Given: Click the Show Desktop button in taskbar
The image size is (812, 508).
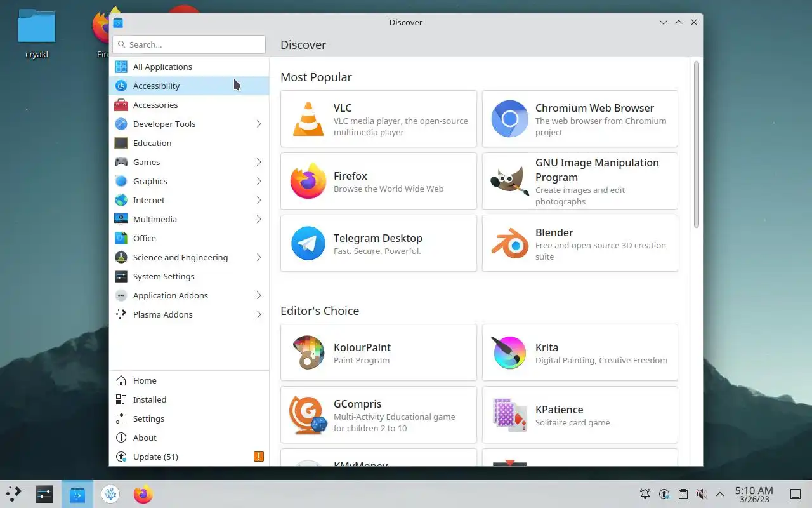Looking at the screenshot, I should coord(795,494).
